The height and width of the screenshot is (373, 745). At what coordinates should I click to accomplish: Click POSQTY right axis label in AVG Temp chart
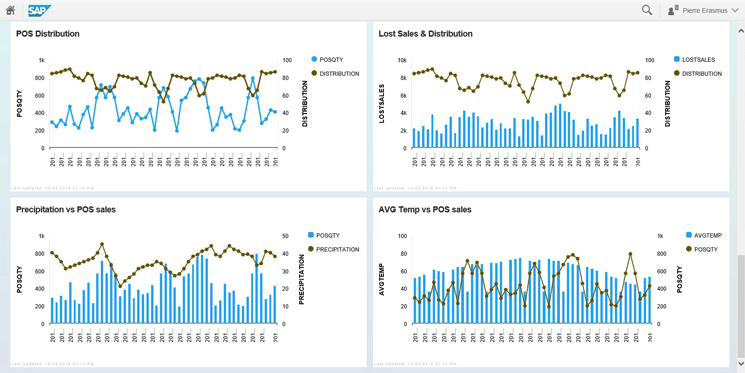[x=680, y=279]
